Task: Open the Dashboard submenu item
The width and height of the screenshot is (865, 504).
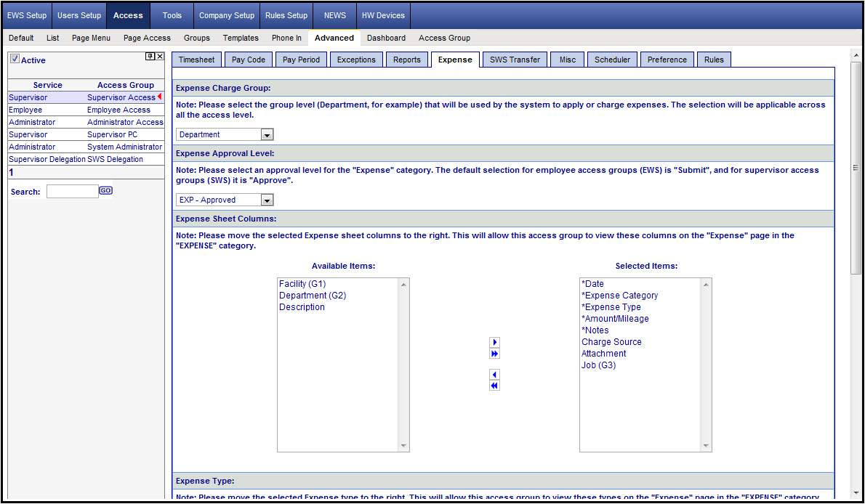Action: 386,38
